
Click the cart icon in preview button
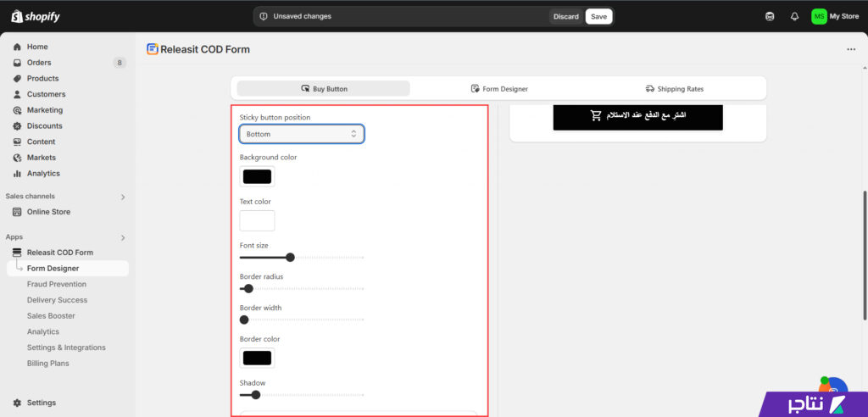click(596, 116)
